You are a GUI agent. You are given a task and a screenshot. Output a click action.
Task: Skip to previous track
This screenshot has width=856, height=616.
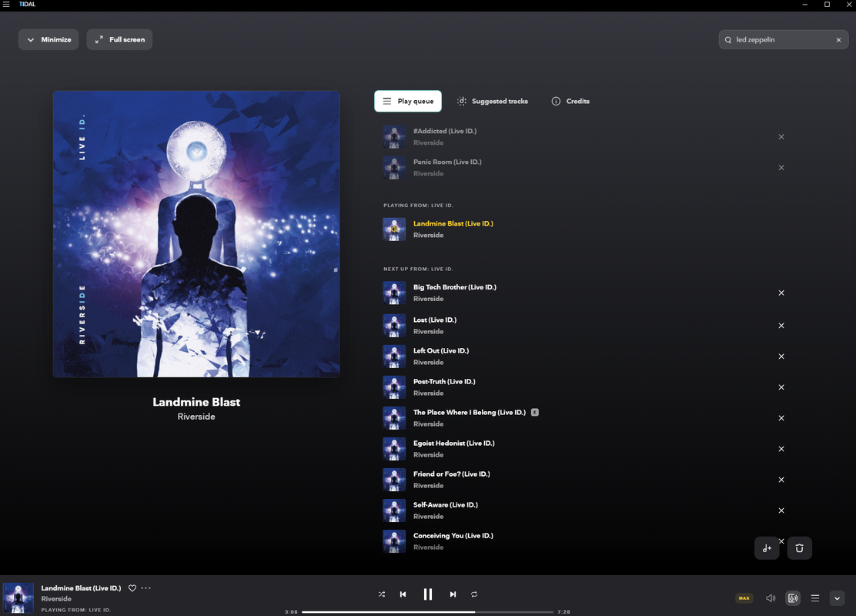(403, 594)
